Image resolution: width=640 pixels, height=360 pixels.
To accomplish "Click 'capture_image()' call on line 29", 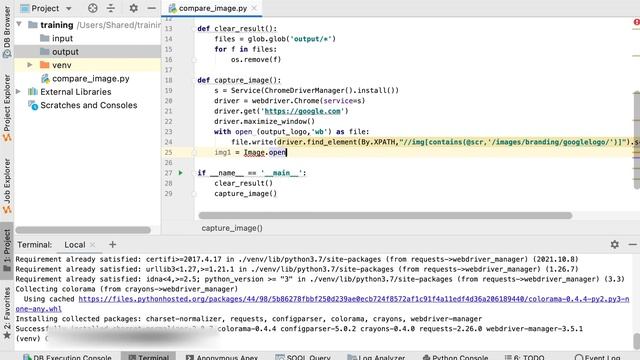I will point(245,193).
